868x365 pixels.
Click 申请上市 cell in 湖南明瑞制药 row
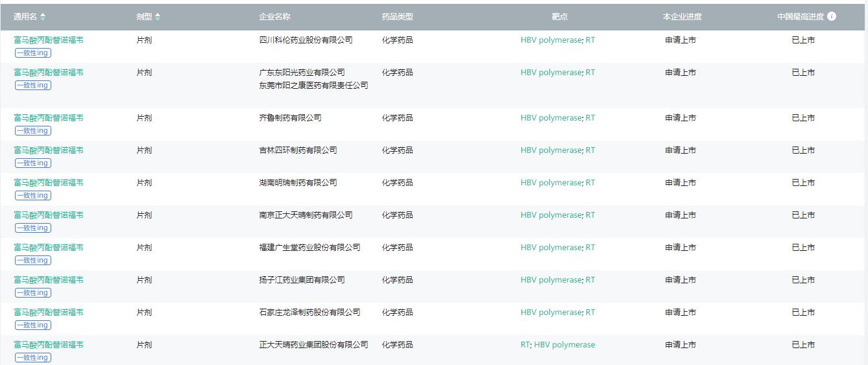(x=681, y=183)
